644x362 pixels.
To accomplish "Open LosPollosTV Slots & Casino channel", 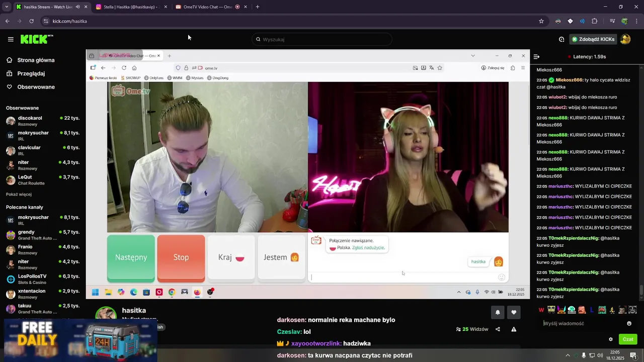I will point(43,279).
